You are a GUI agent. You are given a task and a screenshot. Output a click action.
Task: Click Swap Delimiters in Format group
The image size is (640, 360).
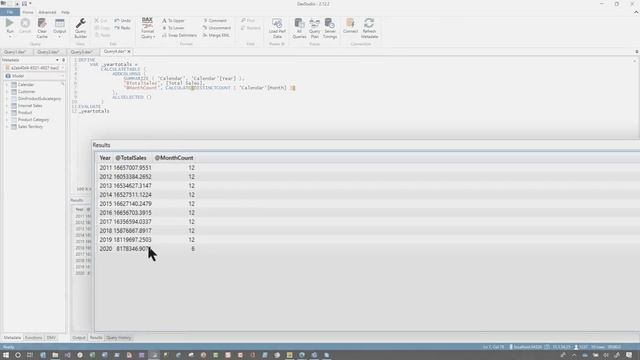(179, 35)
